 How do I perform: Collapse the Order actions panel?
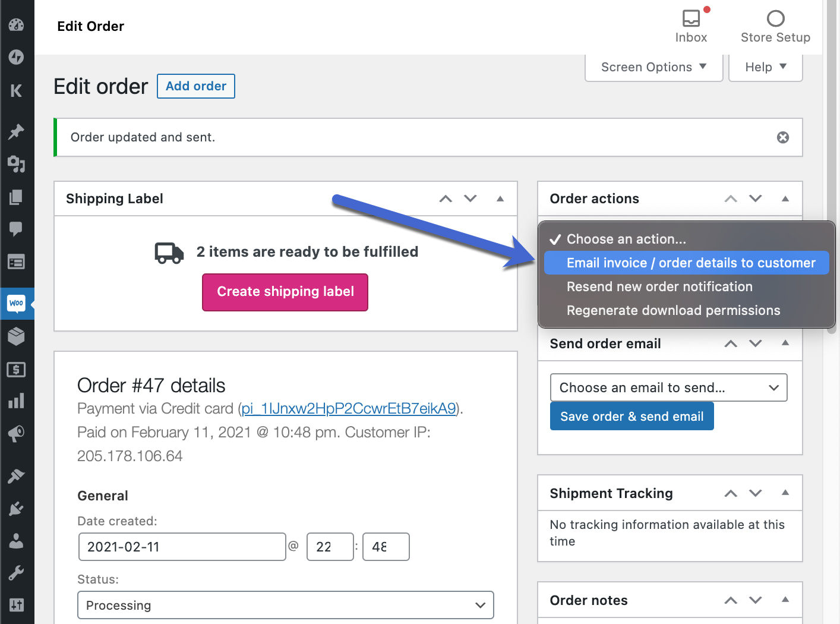click(785, 198)
